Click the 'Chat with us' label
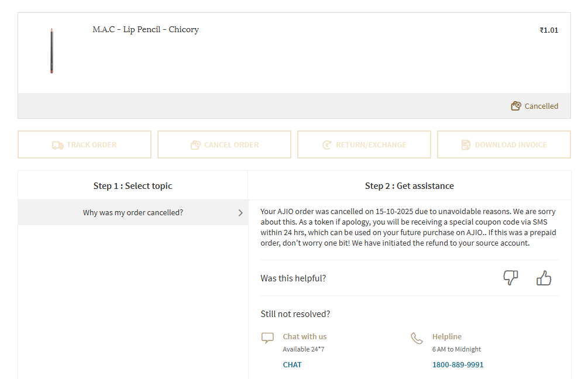 304,337
